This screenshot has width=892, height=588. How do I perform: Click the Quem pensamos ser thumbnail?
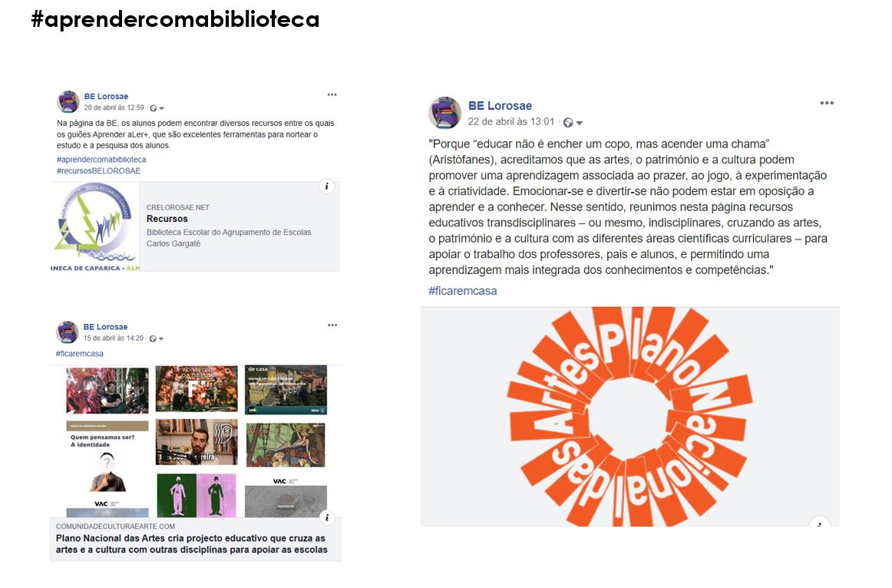coord(107,469)
